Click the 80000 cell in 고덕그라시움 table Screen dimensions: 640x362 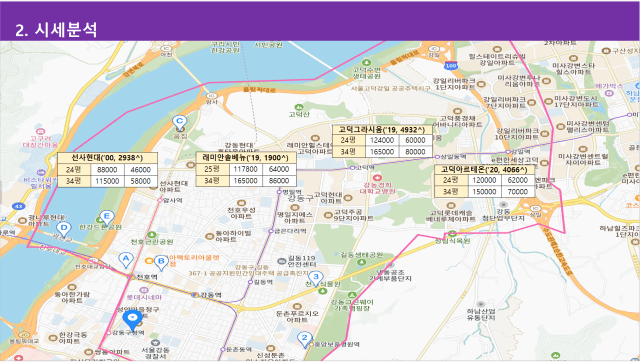click(x=416, y=151)
